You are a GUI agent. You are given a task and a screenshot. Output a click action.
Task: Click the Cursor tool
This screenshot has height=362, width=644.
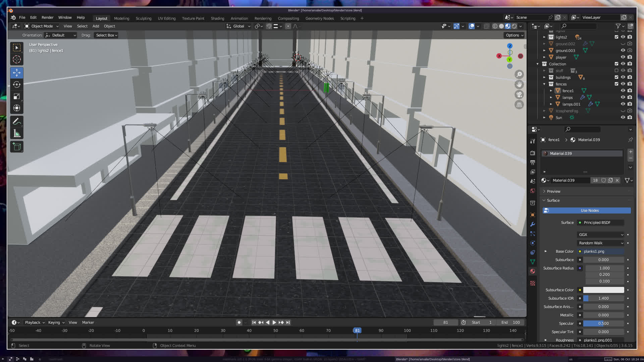pos(17,60)
